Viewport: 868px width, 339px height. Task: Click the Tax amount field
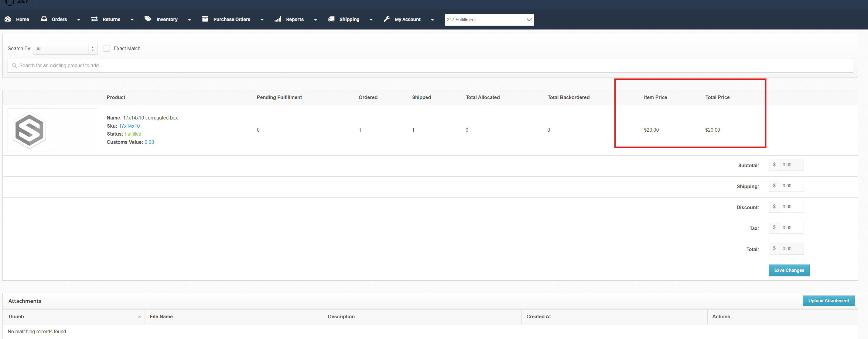[791, 228]
